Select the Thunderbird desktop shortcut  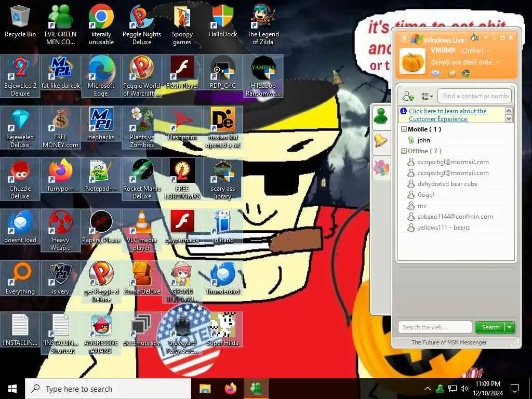click(x=222, y=280)
